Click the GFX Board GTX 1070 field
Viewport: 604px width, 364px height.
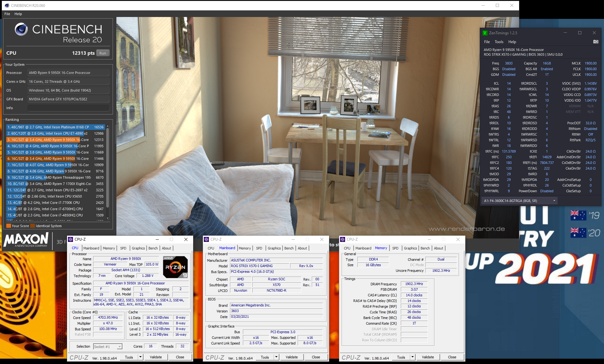coord(68,99)
